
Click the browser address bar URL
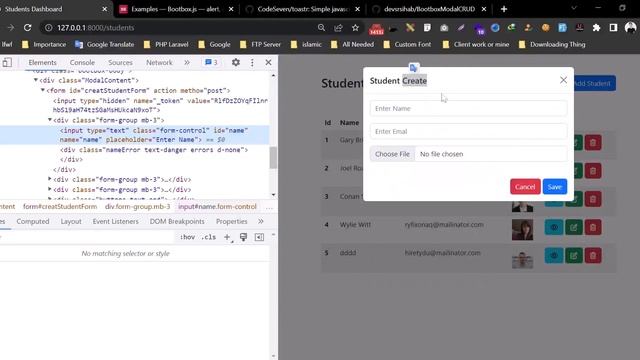[x=96, y=28]
